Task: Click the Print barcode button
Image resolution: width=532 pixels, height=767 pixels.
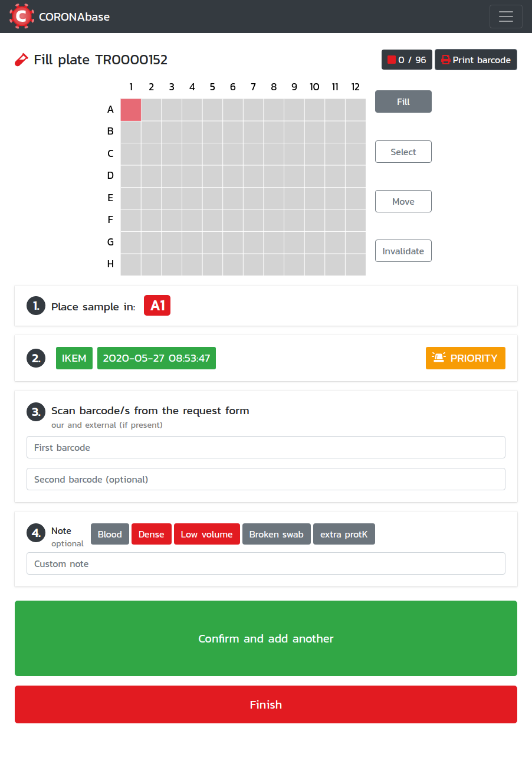Action: [x=476, y=60]
